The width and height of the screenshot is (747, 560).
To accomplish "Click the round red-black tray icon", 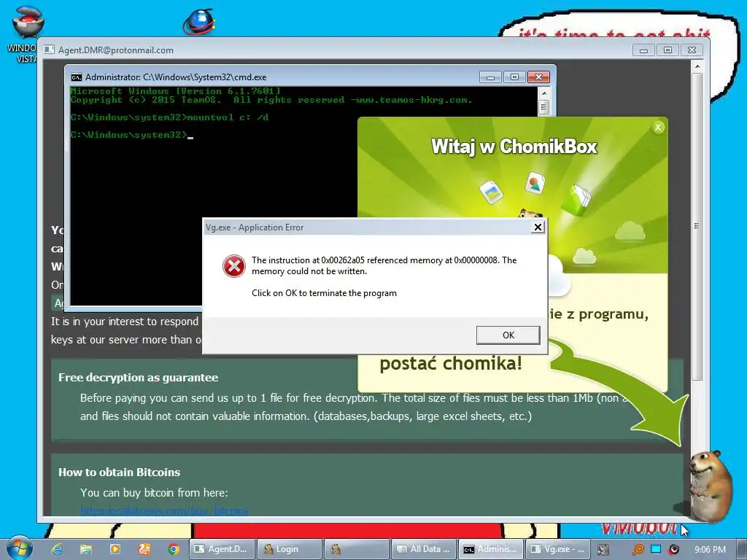I will (x=673, y=550).
